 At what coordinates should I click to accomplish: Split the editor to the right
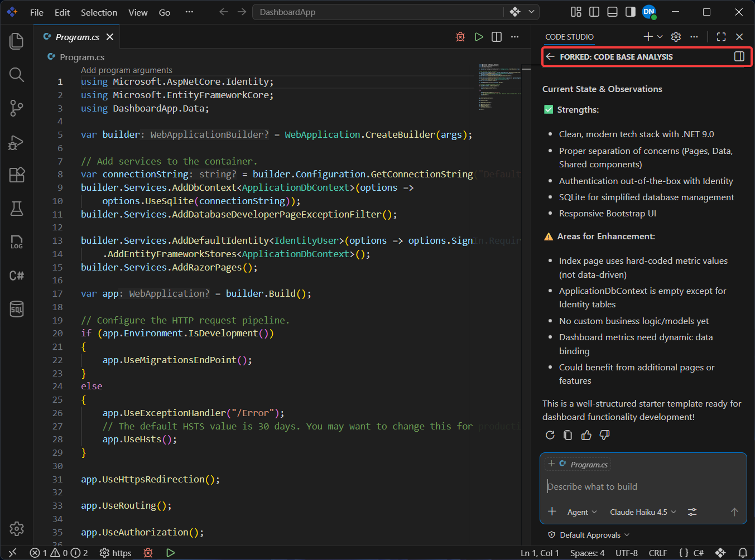pos(497,37)
